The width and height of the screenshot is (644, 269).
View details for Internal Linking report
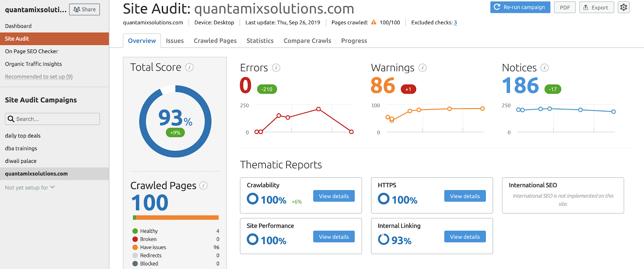[465, 236]
